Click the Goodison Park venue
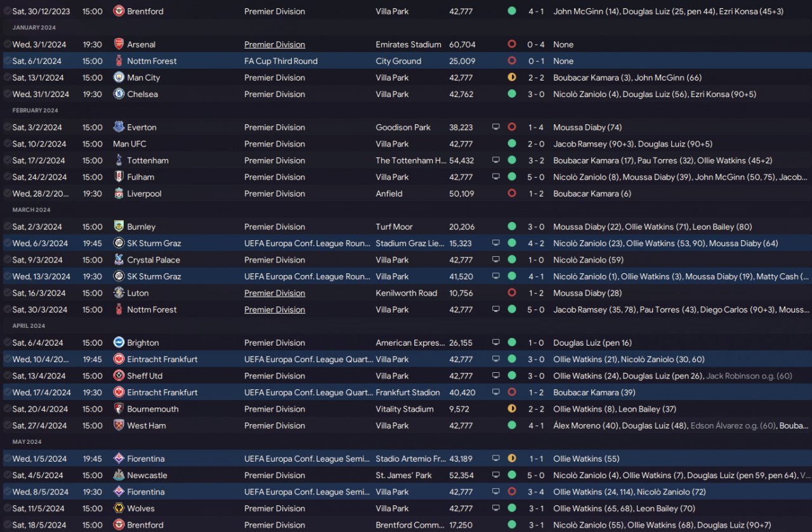This screenshot has height=532, width=812. [x=403, y=127]
